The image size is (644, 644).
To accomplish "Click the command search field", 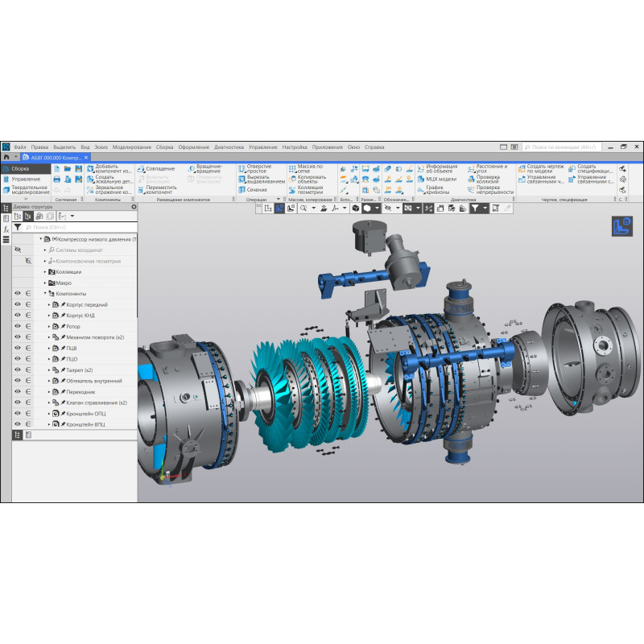I will pyautogui.click(x=563, y=147).
